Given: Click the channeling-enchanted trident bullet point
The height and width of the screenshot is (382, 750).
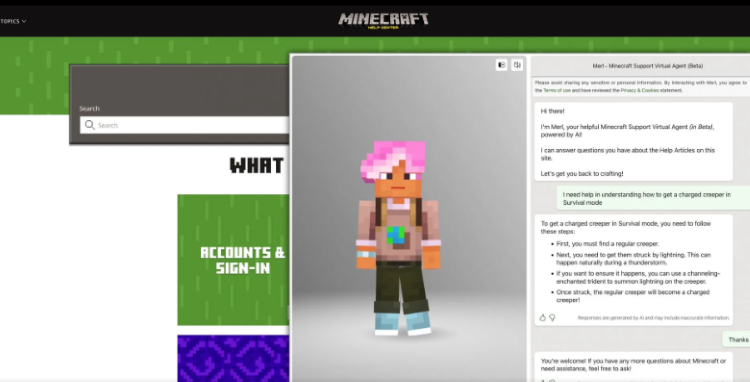Looking at the screenshot, I should coord(638,277).
